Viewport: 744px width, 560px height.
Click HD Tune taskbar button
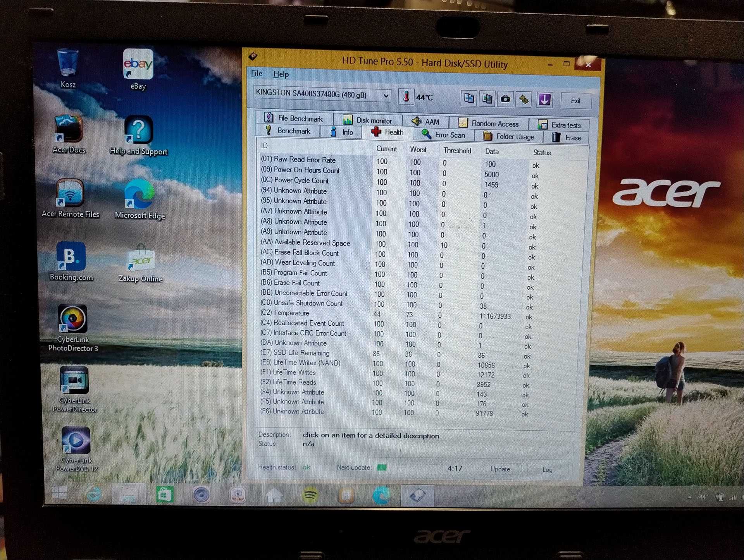(x=417, y=495)
